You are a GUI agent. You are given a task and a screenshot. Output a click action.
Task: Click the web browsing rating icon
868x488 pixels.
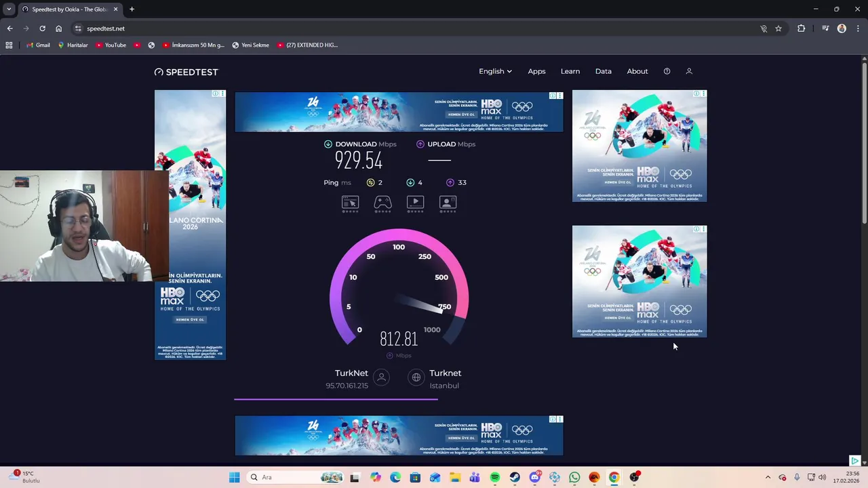350,203
